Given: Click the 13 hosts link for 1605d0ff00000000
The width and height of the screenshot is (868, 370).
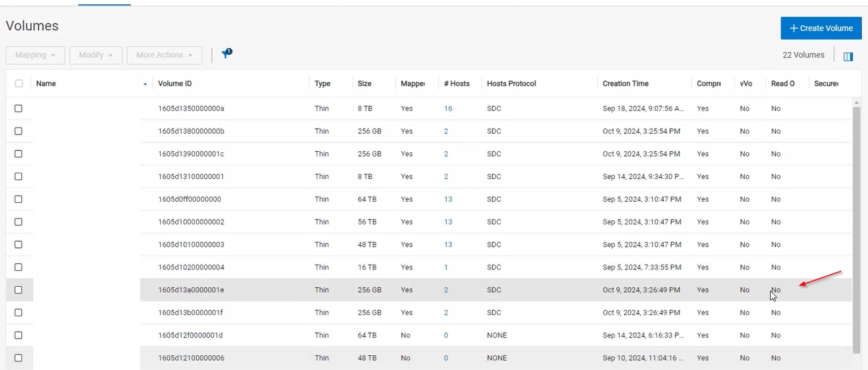Looking at the screenshot, I should pyautogui.click(x=448, y=199).
